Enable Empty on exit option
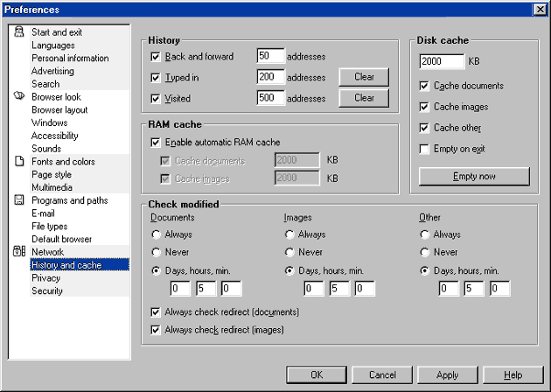This screenshot has width=551, height=392. click(x=424, y=149)
